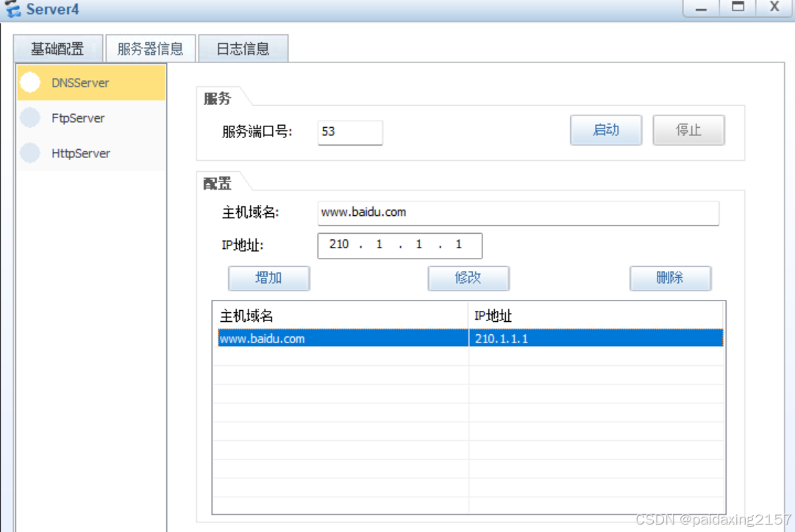Click the Server4 app icon in title bar
The width and height of the screenshot is (795, 532).
pos(13,9)
